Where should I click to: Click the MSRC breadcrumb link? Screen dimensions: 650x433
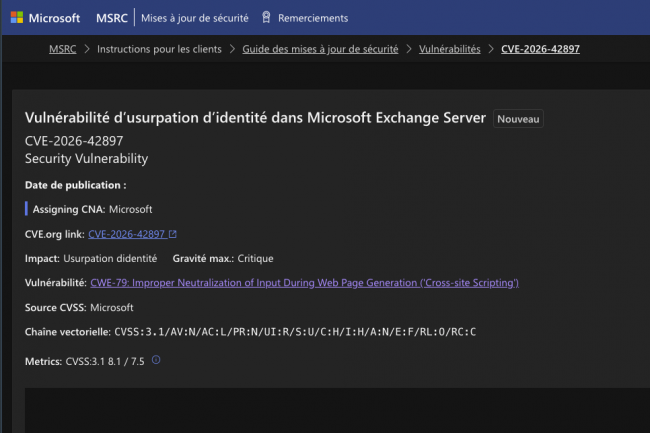63,49
